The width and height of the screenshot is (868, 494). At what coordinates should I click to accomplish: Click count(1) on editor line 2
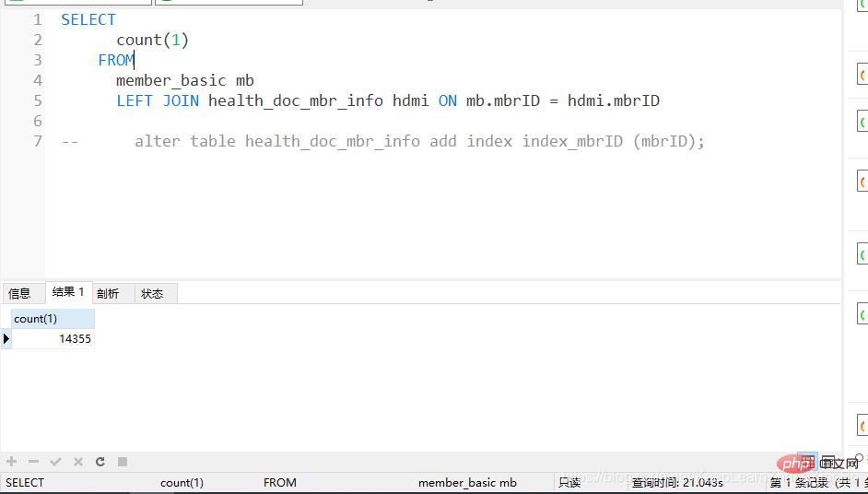[x=152, y=40]
